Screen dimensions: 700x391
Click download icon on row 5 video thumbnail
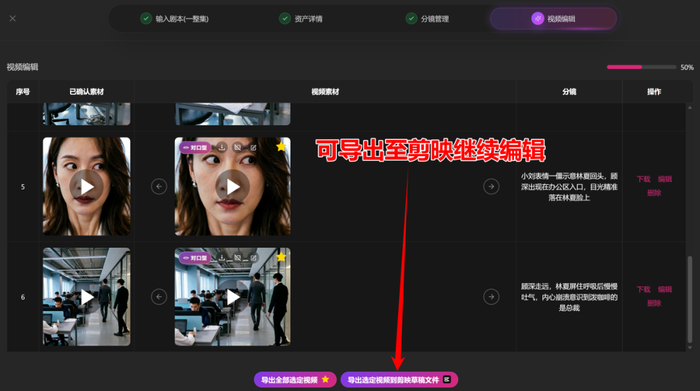coord(222,147)
